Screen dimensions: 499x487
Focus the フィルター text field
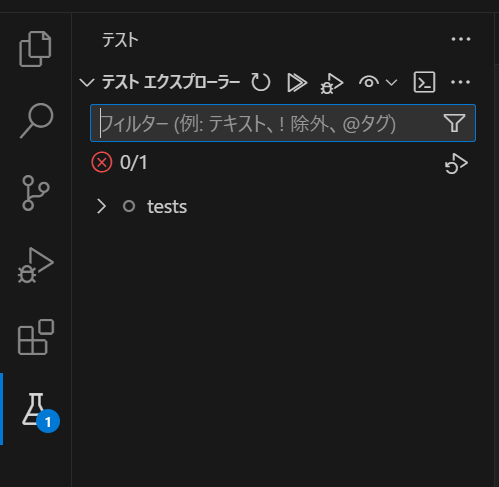pos(265,123)
